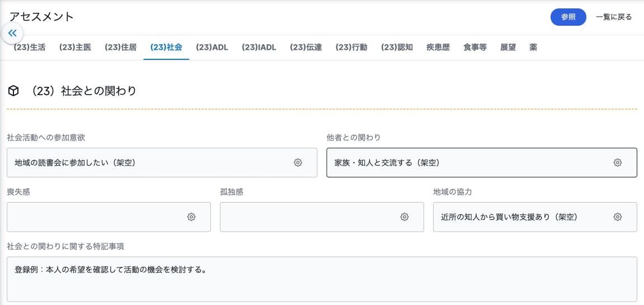The height and width of the screenshot is (305, 644).
Task: Open gear settings for 孤独感 field
Action: 404,217
